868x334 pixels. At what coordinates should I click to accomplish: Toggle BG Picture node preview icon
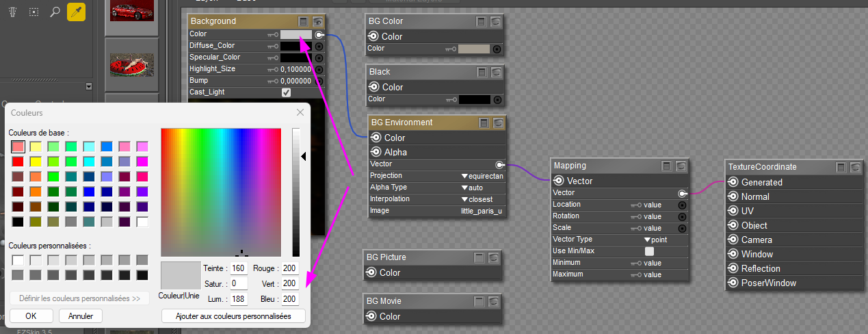(495, 257)
